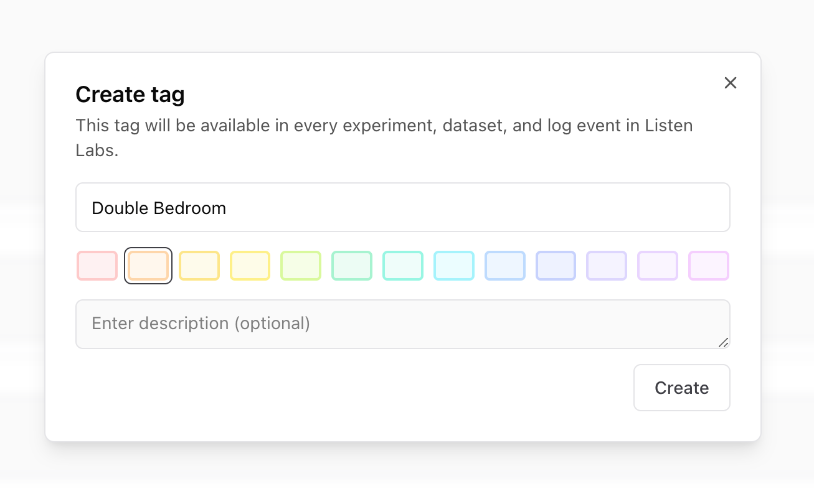Pick the light blue color swatch

pos(505,266)
